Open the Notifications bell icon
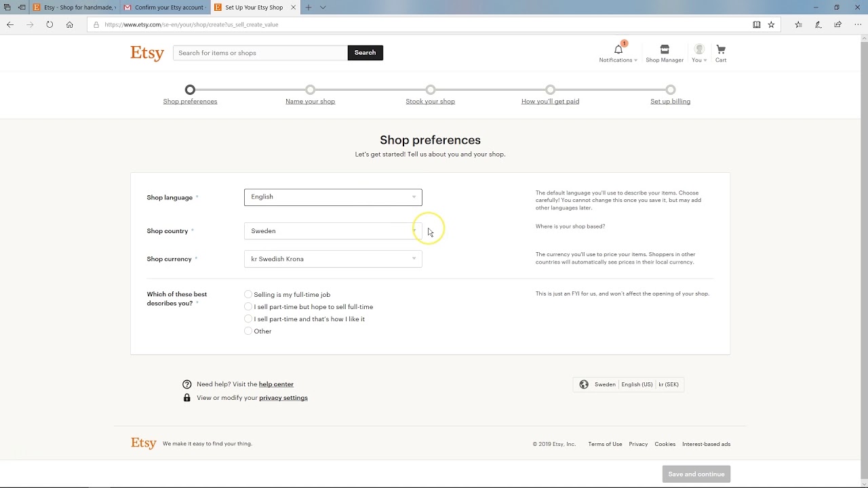868x488 pixels. [x=618, y=49]
